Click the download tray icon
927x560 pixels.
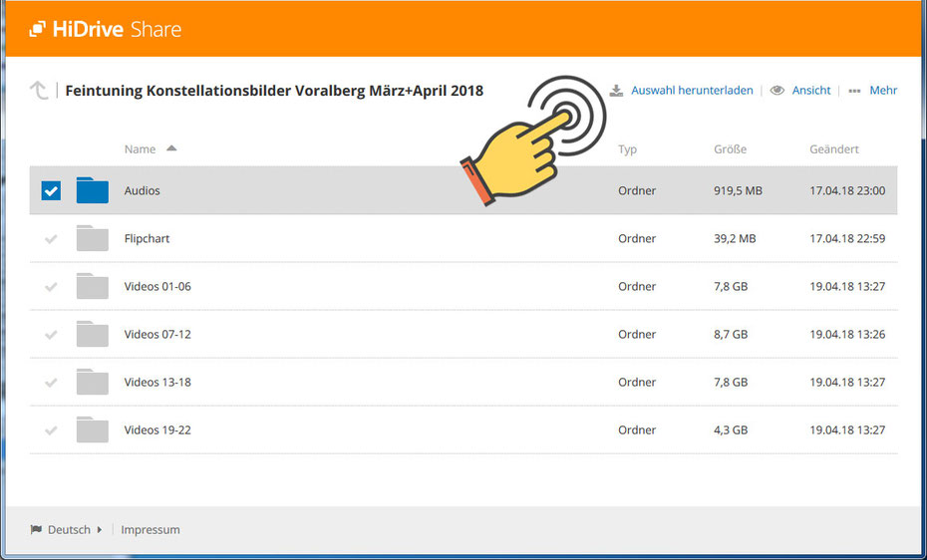pos(616,91)
